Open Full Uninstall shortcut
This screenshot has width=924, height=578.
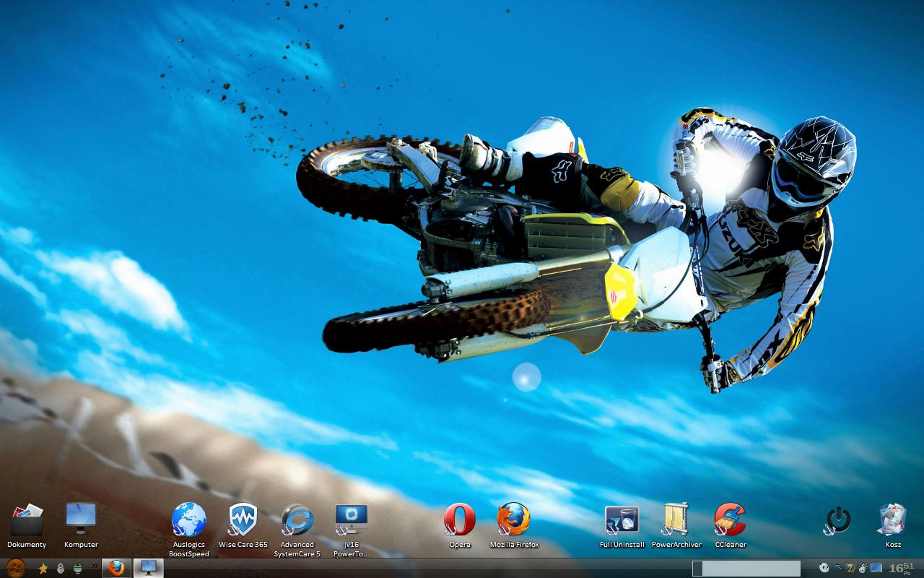[622, 521]
